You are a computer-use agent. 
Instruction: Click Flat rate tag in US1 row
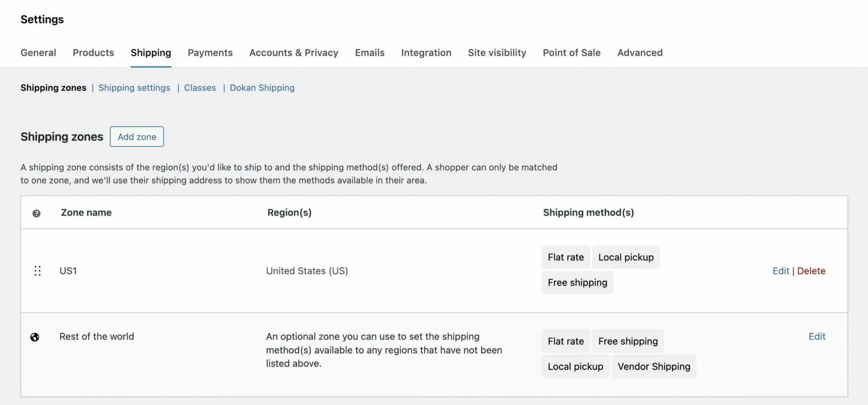point(566,257)
